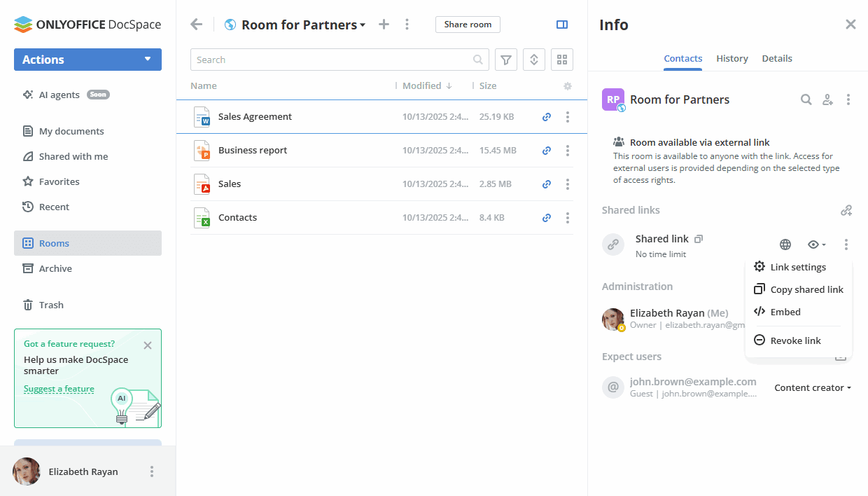
Task: Copy link icon for Sales Agreement file
Action: (x=547, y=117)
